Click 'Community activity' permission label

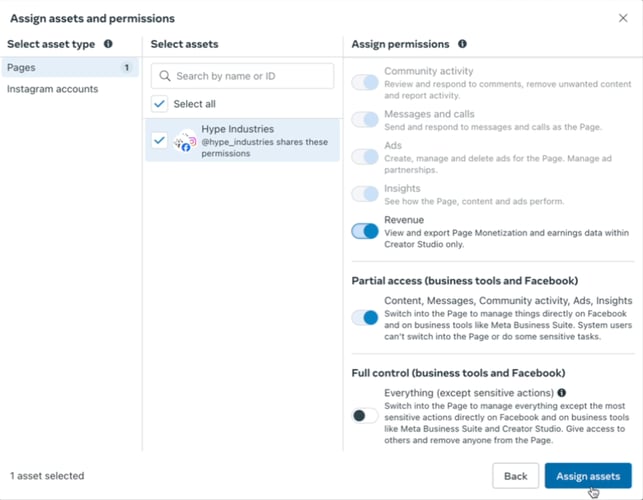pos(429,71)
